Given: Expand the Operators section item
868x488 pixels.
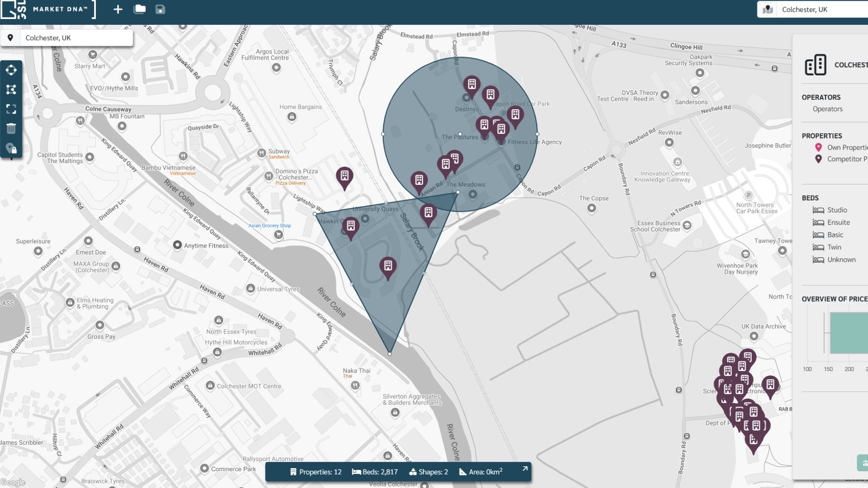Looking at the screenshot, I should (x=827, y=109).
